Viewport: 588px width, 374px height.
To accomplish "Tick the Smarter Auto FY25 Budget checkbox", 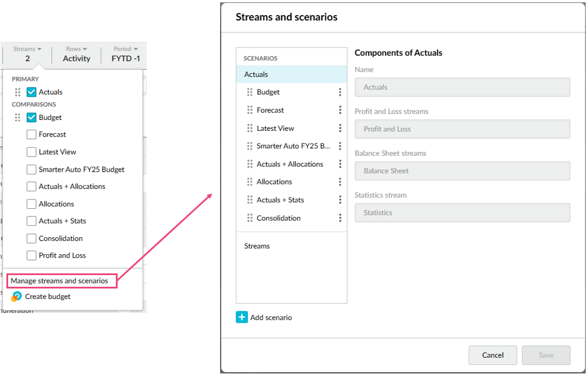I will (x=31, y=169).
